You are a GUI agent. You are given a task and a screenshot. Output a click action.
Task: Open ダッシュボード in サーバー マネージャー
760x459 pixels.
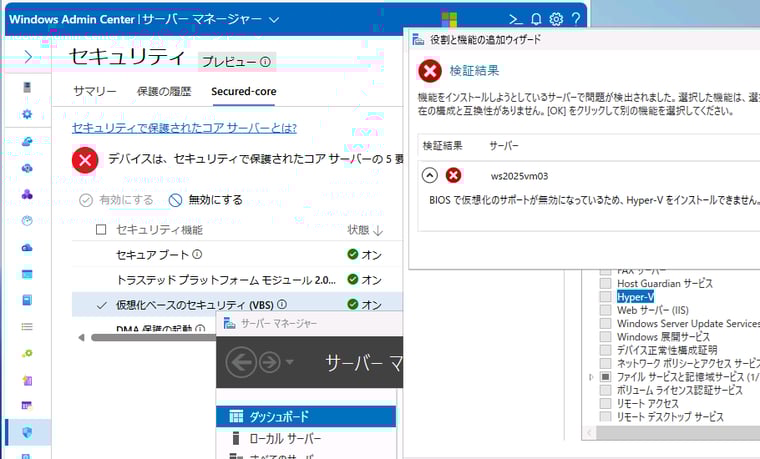coord(306,416)
